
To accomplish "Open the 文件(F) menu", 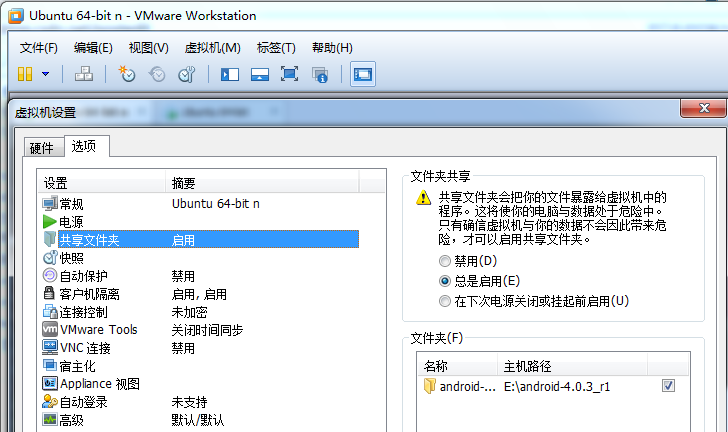I will (39, 48).
